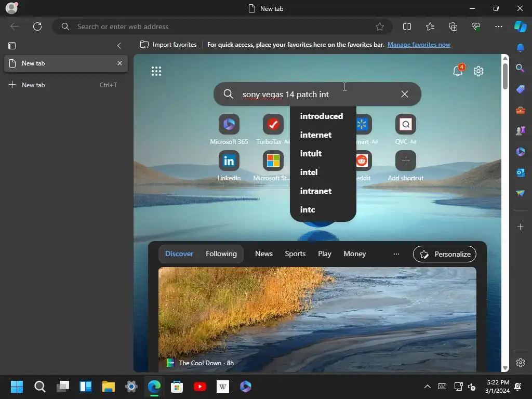Add this page to favorites star
This screenshot has height=399, width=532.
380,26
